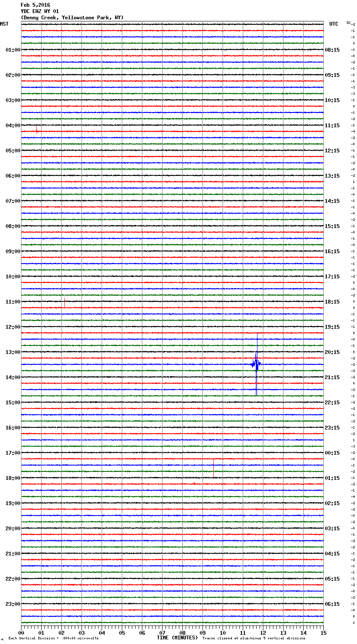
Task: Click the 23:00 MST time label
Action: pos(13,604)
